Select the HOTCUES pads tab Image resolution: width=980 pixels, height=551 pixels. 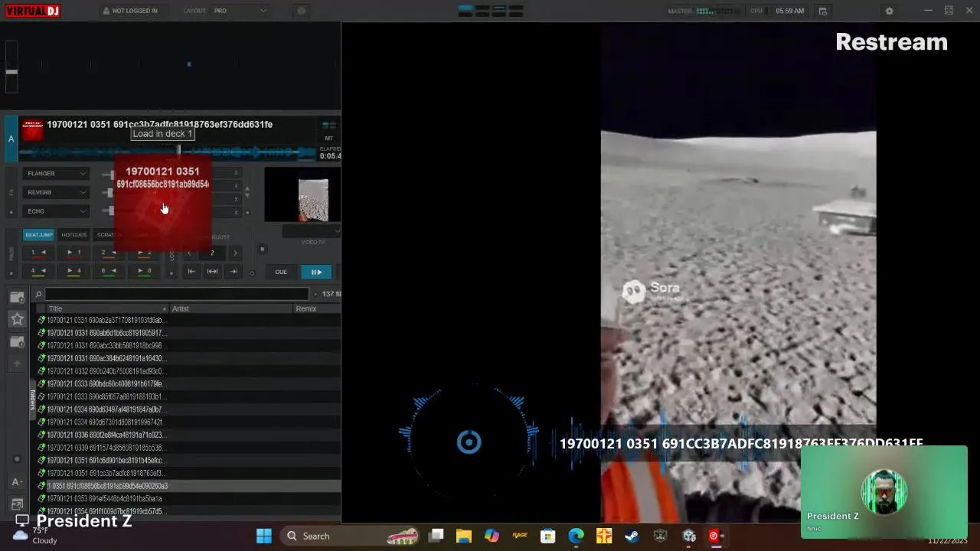pyautogui.click(x=73, y=235)
